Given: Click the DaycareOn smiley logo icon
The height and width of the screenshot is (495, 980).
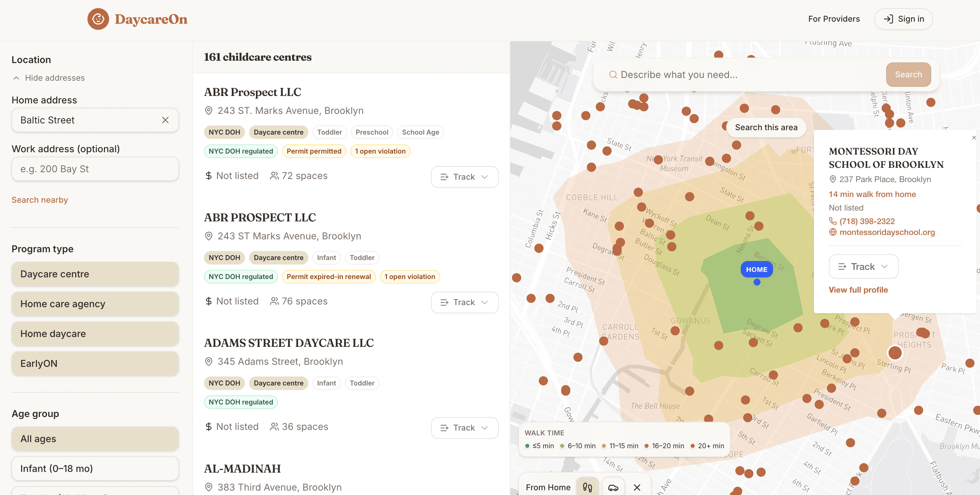Looking at the screenshot, I should tap(98, 19).
